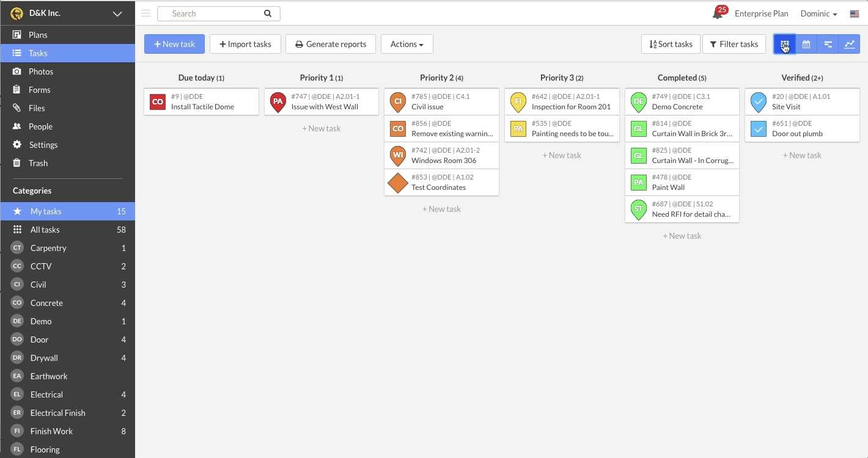Open the Painting needs to be touched task
The height and width of the screenshot is (458, 868).
click(x=562, y=128)
